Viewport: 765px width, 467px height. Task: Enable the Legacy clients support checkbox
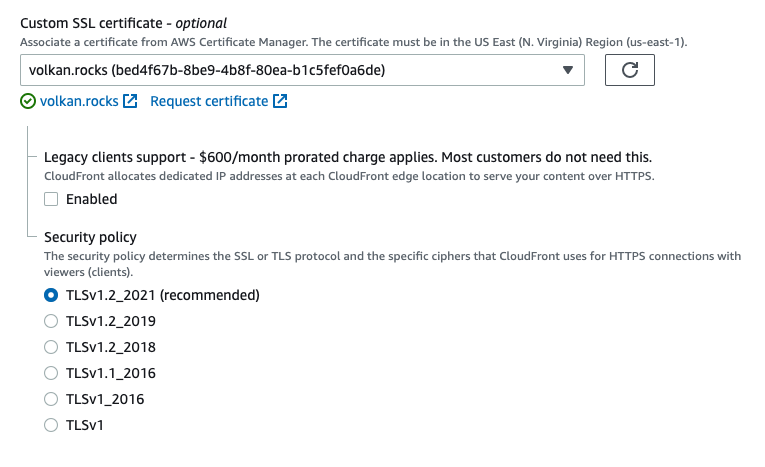(51, 199)
